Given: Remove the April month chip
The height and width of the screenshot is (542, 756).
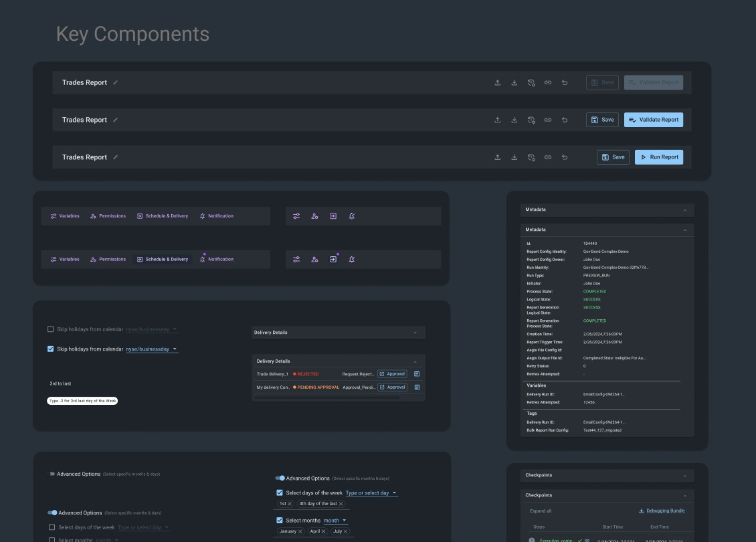Looking at the screenshot, I should 324,531.
